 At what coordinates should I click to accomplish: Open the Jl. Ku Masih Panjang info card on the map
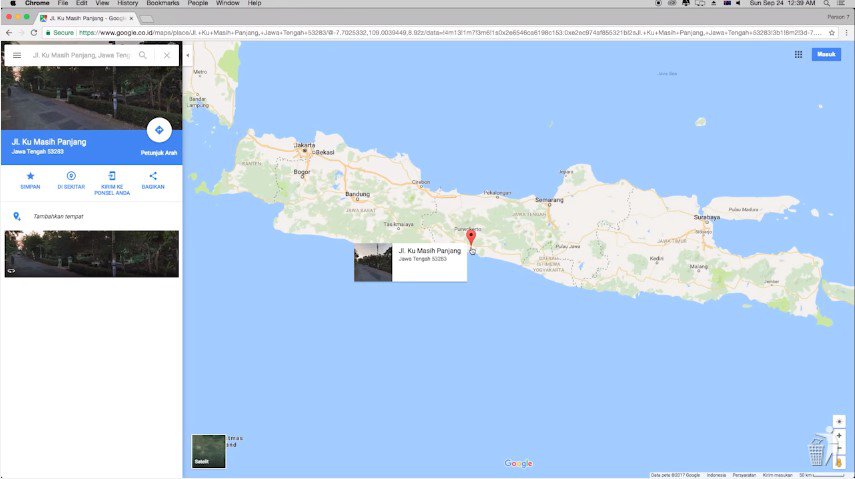coord(411,262)
